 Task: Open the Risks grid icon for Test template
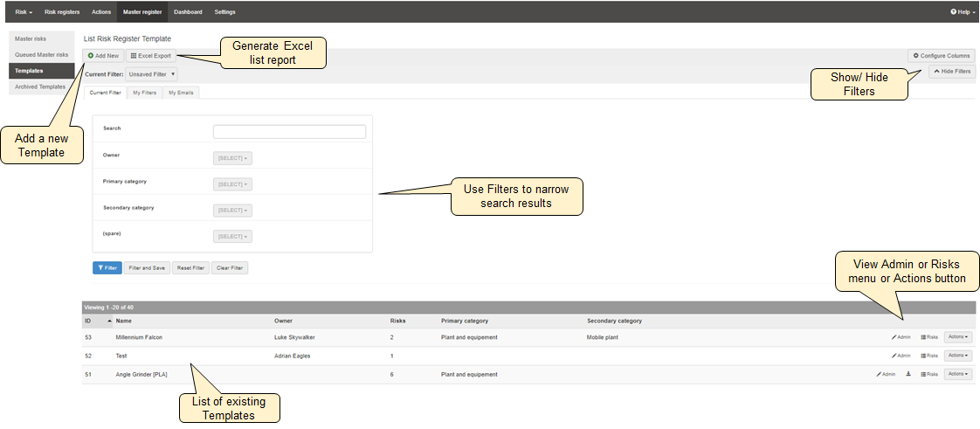[x=923, y=356]
